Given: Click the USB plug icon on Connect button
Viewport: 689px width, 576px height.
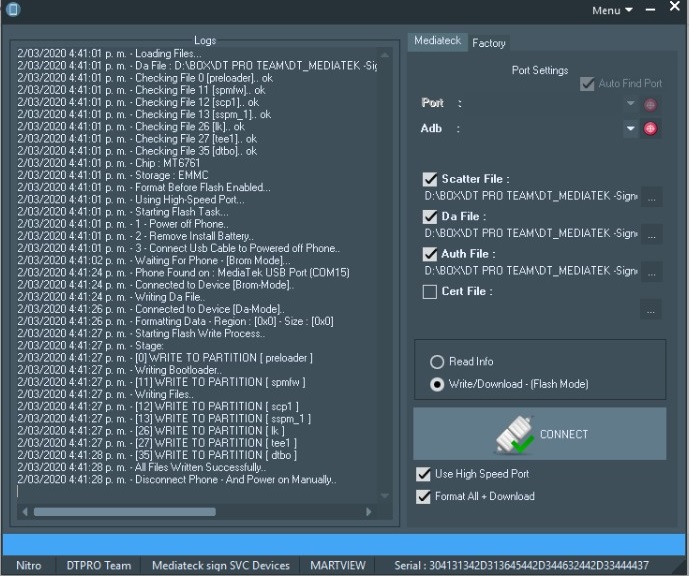Looking at the screenshot, I should (x=518, y=435).
